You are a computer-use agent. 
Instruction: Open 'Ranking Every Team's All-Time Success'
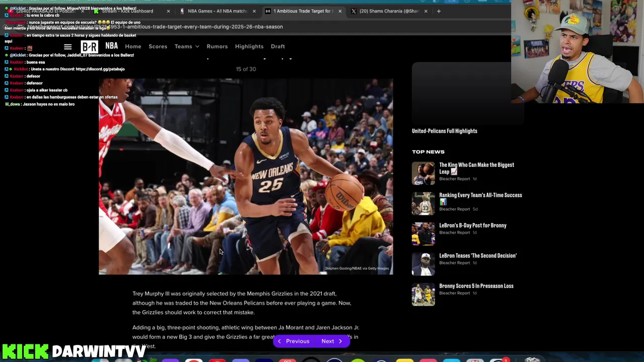pyautogui.click(x=480, y=198)
